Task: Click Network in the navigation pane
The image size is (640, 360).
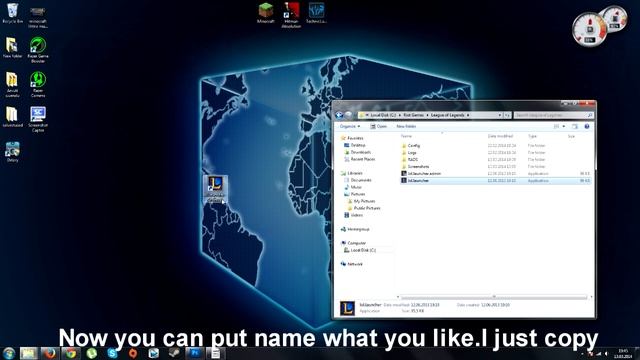Action: 354,264
